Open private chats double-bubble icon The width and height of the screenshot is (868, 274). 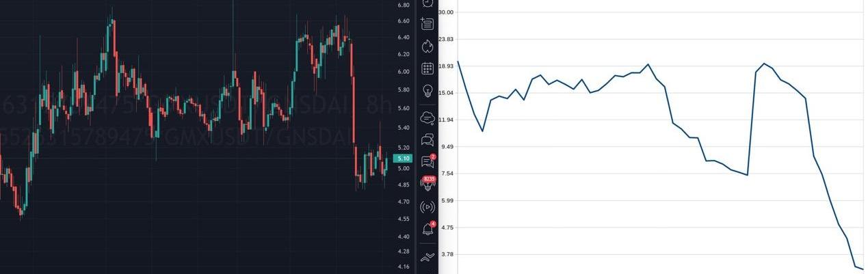point(428,140)
